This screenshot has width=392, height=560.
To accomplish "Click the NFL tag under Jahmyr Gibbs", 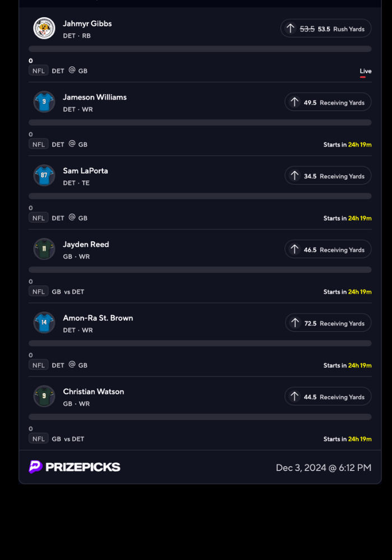I will (38, 71).
